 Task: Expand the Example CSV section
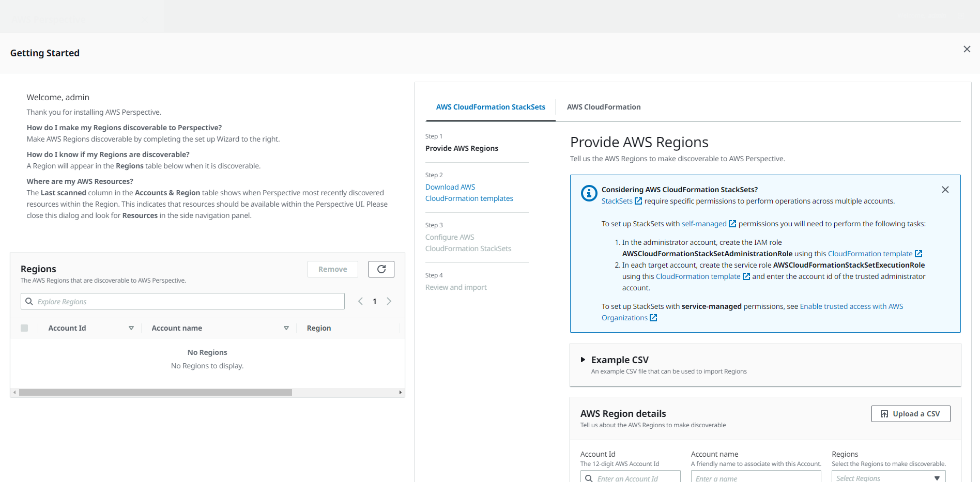583,360
